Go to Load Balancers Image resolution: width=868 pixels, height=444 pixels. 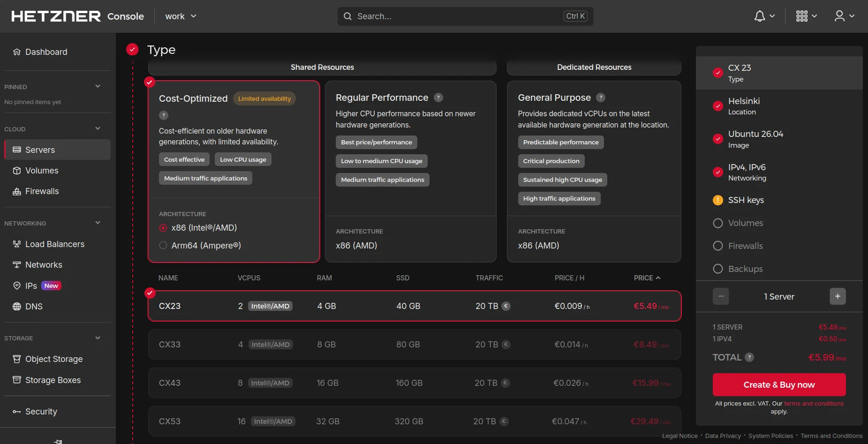[57, 244]
